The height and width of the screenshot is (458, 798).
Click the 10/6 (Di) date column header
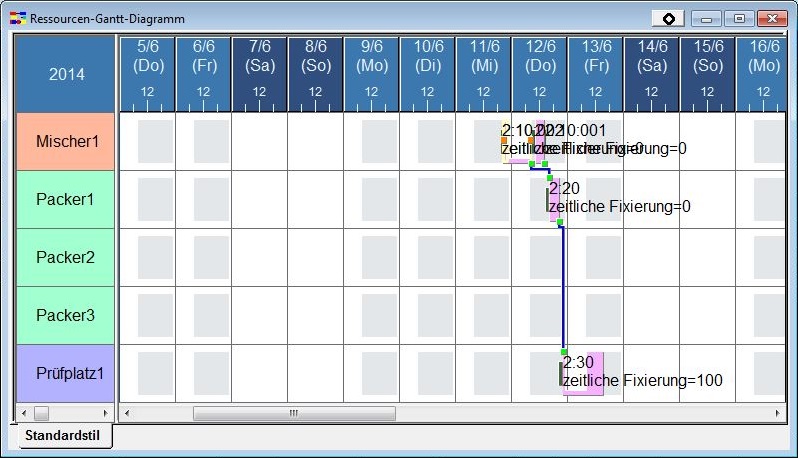click(428, 74)
